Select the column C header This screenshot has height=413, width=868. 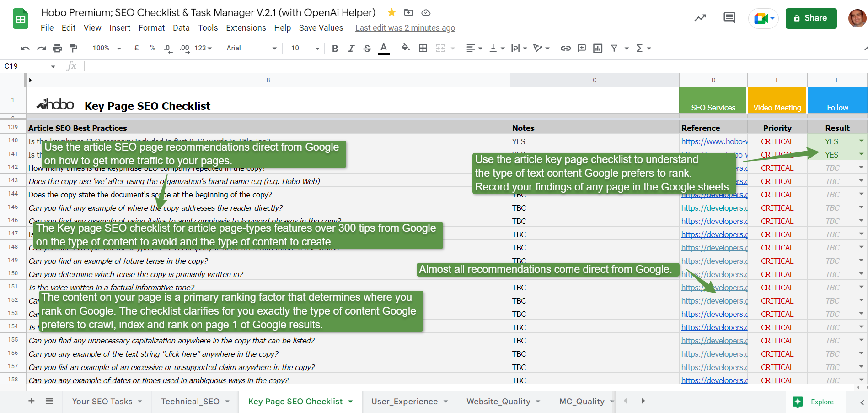pos(595,80)
